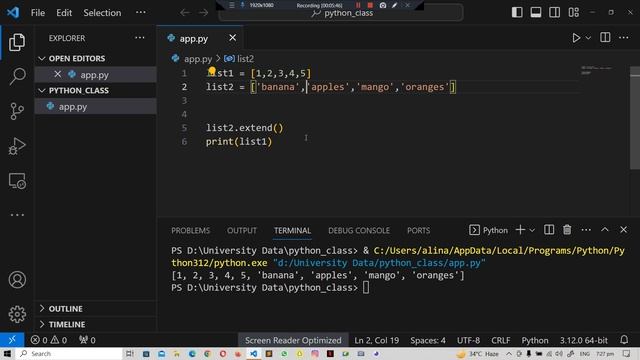
Task: Toggle the primary side bar
Action: point(517,12)
